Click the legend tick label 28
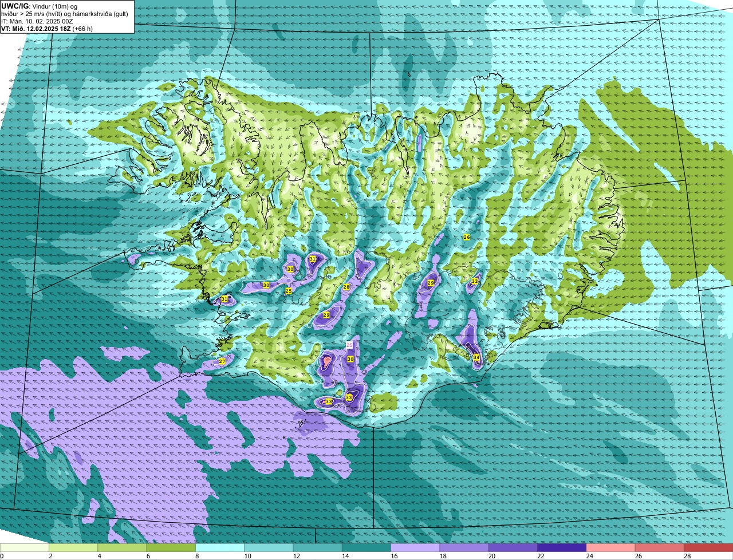 [686, 556]
